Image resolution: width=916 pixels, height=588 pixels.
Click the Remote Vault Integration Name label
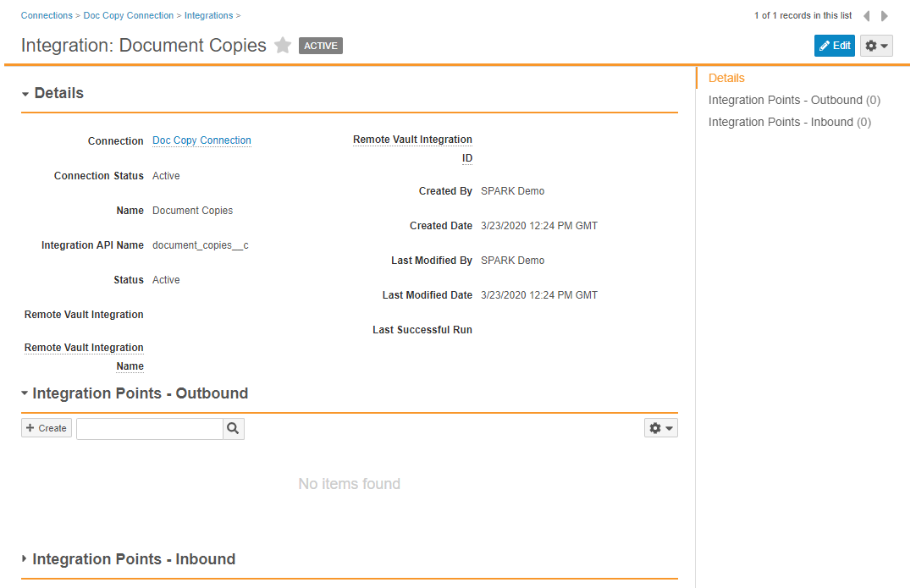[x=84, y=357]
